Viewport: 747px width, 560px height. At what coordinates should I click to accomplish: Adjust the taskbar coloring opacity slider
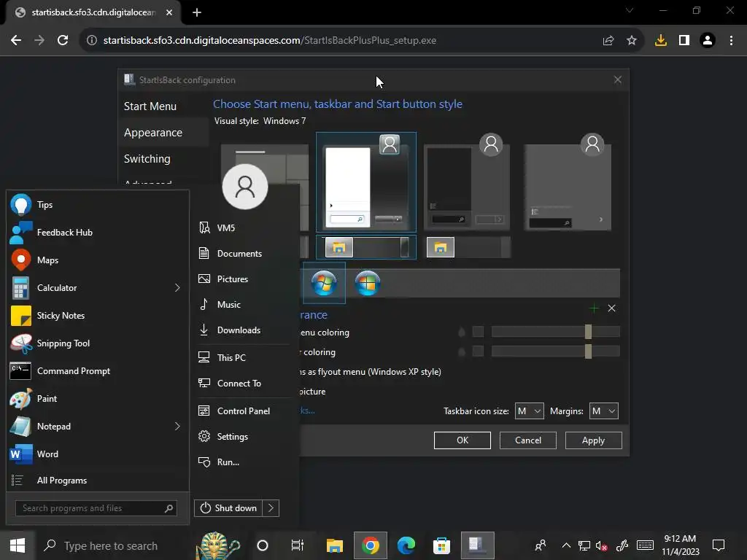(x=555, y=351)
